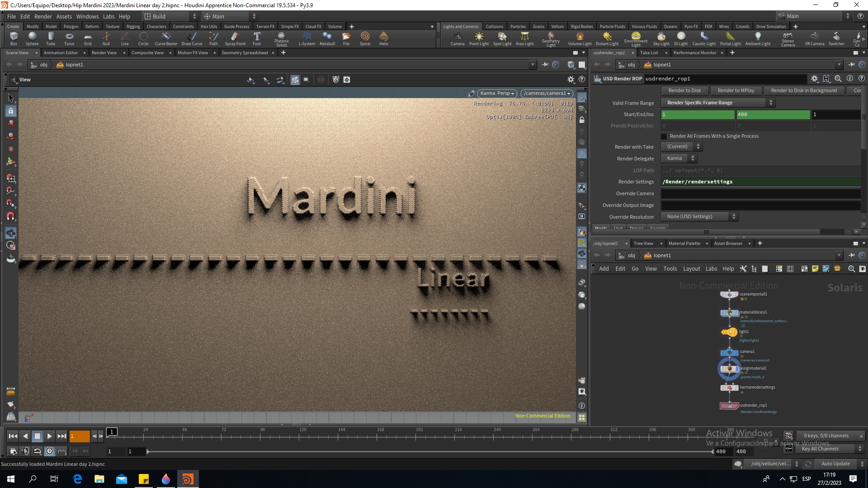Open the Build desktop dropdown
The width and height of the screenshot is (868, 488).
tap(170, 16)
